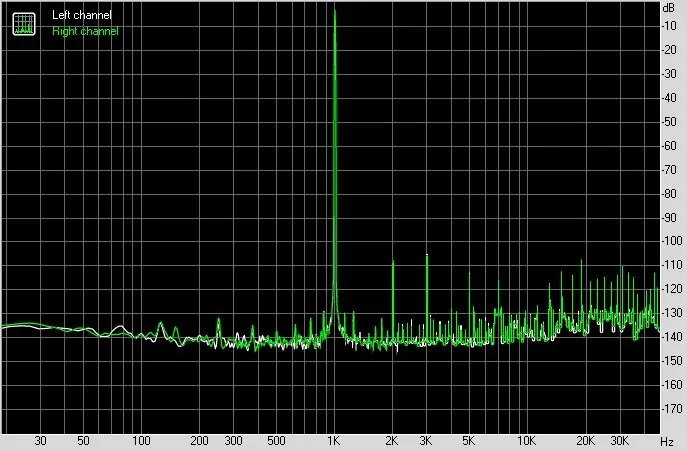
Task: Click the -100 dB scale label
Action: (672, 241)
